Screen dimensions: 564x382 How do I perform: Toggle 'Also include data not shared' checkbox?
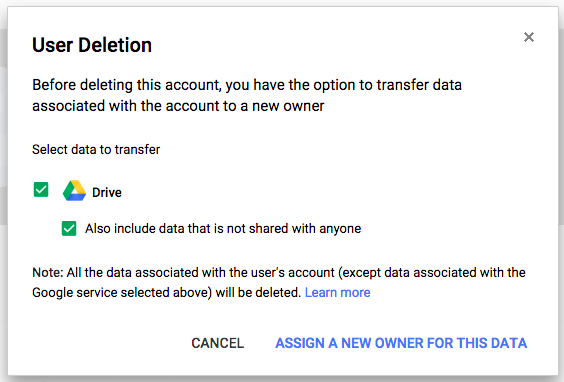pos(69,228)
